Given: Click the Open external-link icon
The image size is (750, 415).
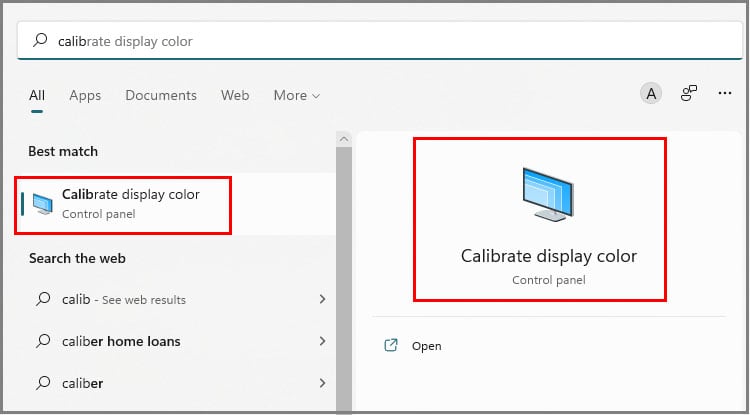Looking at the screenshot, I should click(391, 345).
